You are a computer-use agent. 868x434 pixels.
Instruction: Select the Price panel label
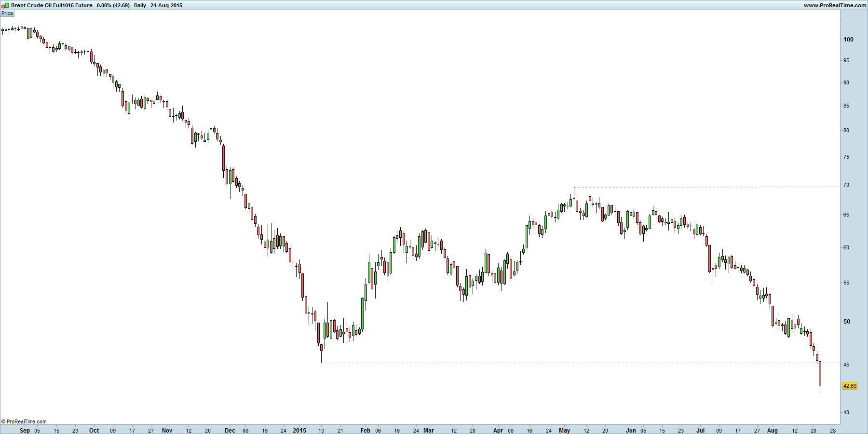pos(7,14)
